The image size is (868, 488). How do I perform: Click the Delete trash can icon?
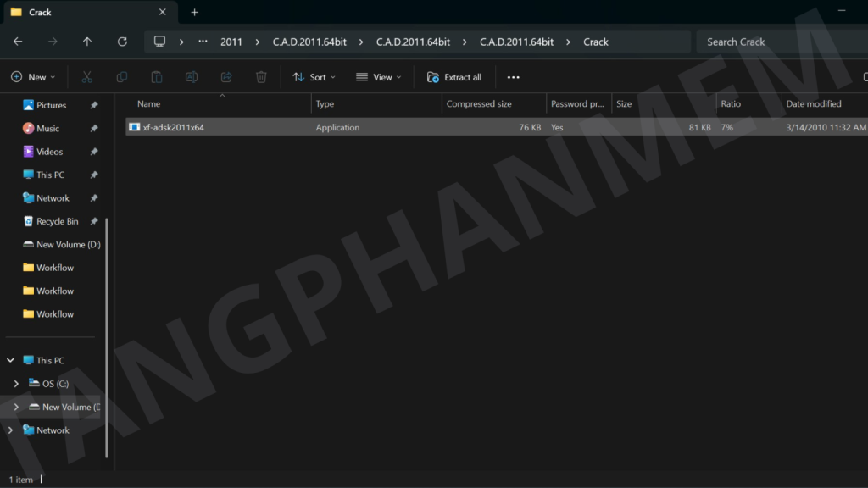(x=261, y=77)
